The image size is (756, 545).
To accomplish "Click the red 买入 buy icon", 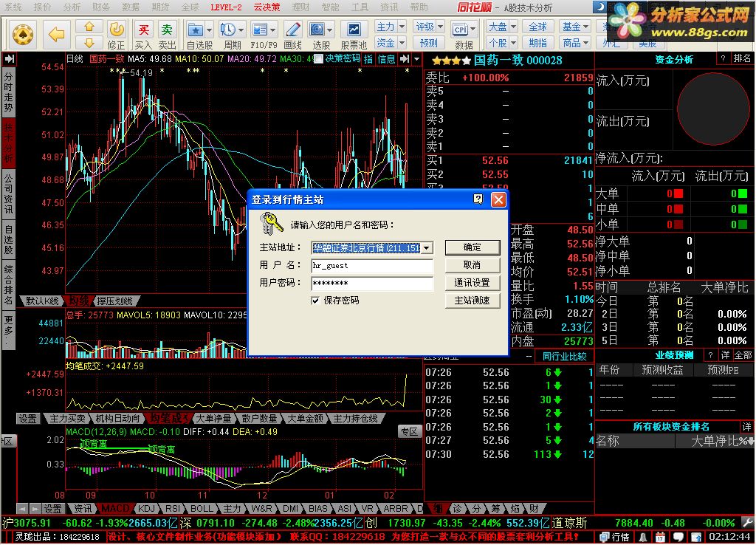I will tap(143, 30).
